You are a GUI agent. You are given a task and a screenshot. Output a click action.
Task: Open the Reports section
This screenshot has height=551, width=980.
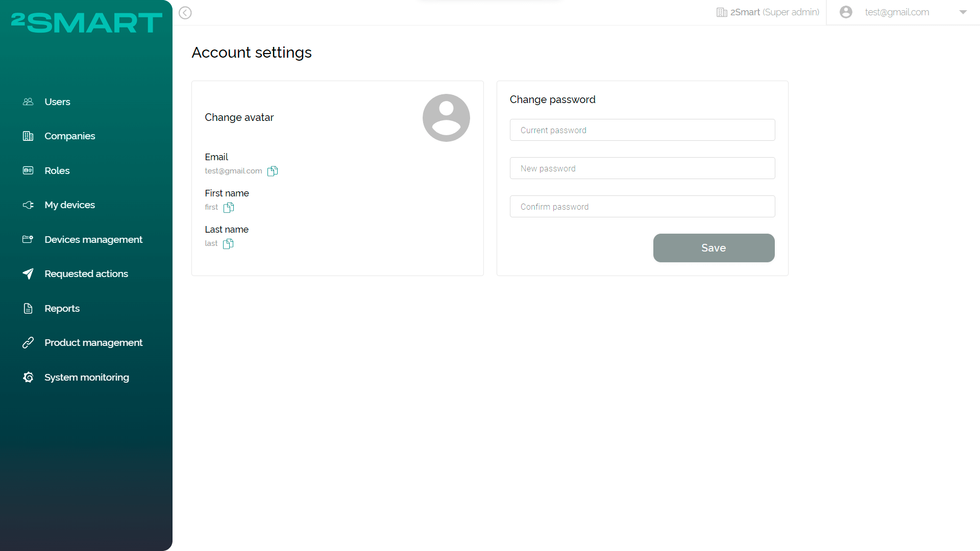pos(62,308)
